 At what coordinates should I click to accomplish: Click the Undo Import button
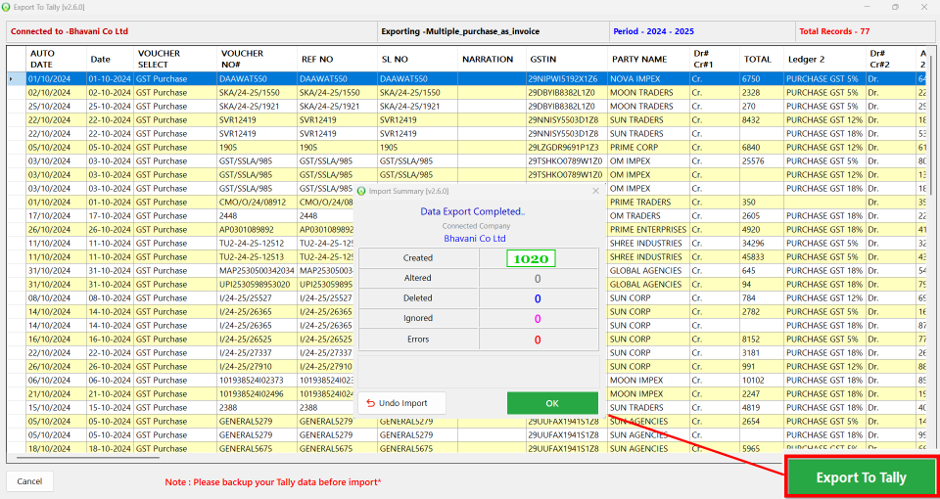402,403
